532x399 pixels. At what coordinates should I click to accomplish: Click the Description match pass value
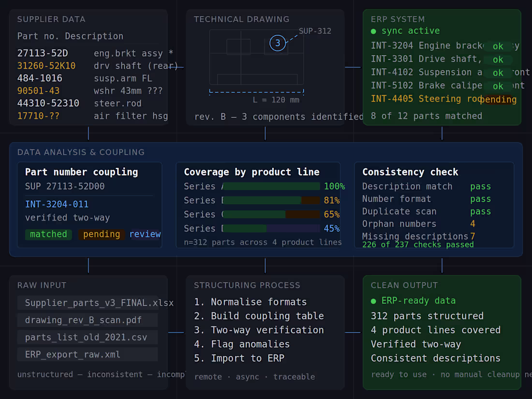(480, 187)
